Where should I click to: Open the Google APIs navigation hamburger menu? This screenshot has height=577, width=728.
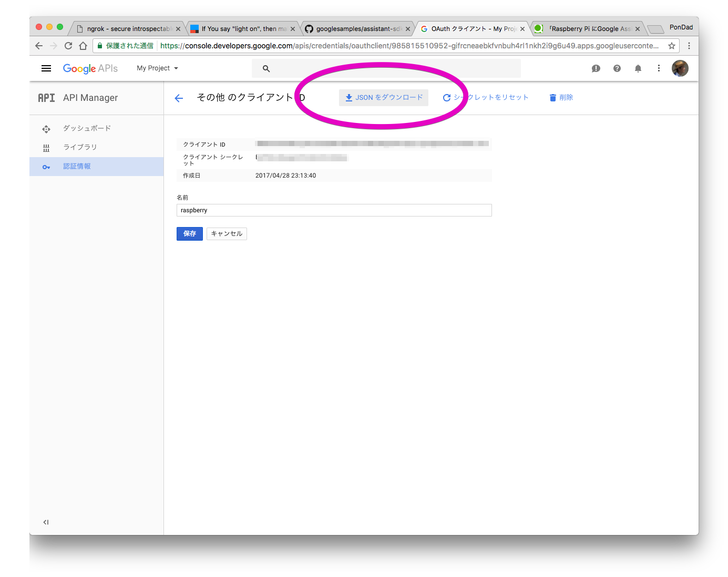pos(46,68)
